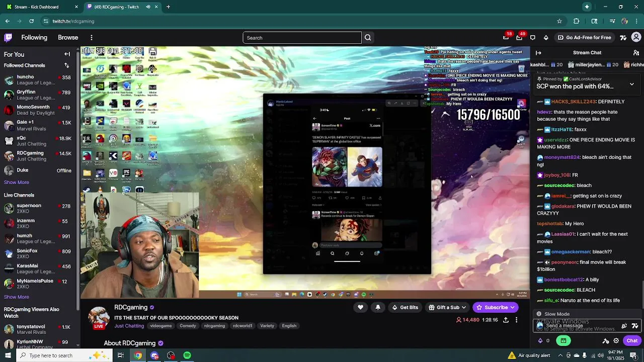
Task: Share the stream with the share icon
Action: coord(506,320)
